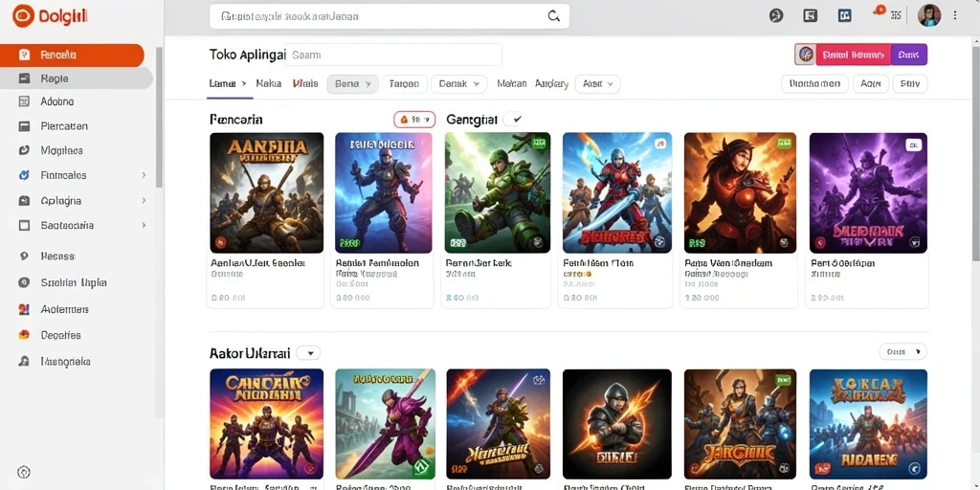Click the Saam input field
The height and width of the screenshot is (490, 980).
pyautogui.click(x=393, y=55)
